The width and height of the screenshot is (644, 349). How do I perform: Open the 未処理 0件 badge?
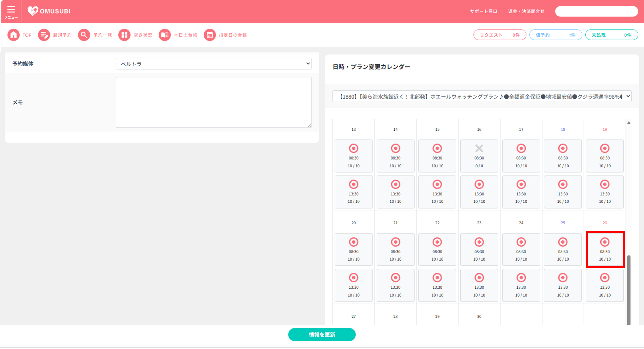click(611, 35)
